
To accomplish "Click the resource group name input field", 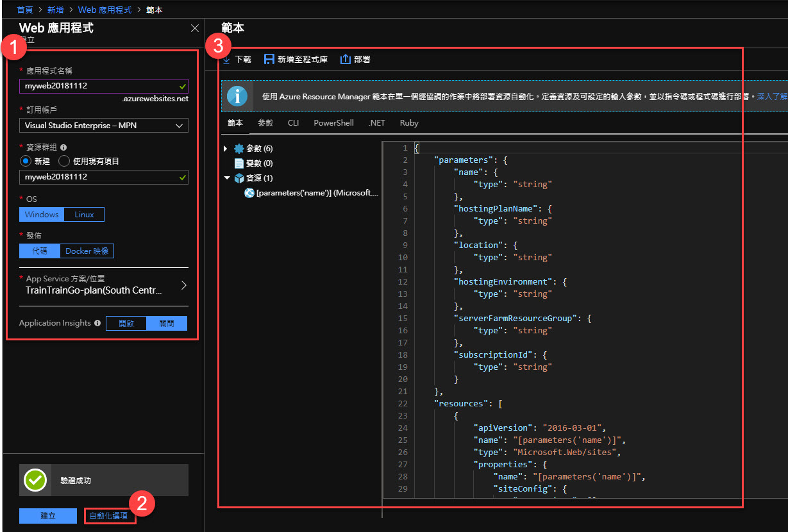I will point(104,176).
